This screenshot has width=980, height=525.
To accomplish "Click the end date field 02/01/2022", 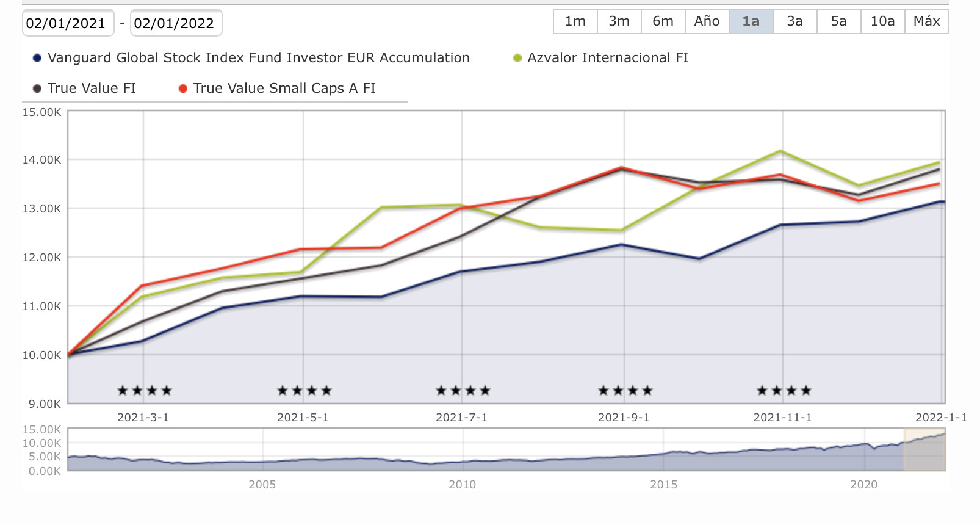I will point(175,23).
